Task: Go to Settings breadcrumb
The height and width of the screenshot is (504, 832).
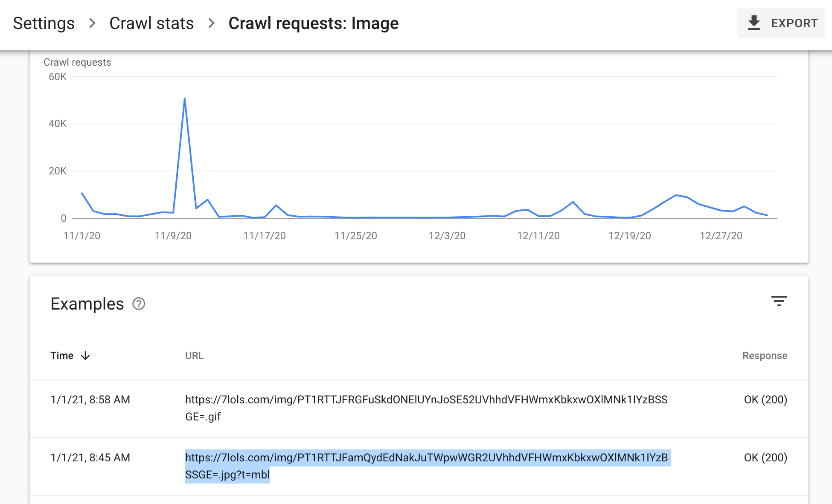Action: (44, 23)
